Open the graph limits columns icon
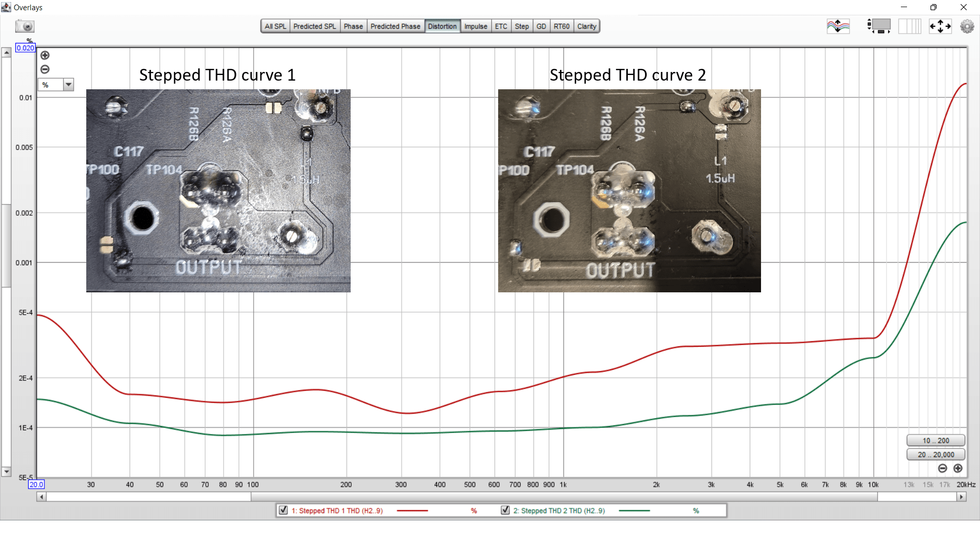The width and height of the screenshot is (980, 551). tap(910, 26)
